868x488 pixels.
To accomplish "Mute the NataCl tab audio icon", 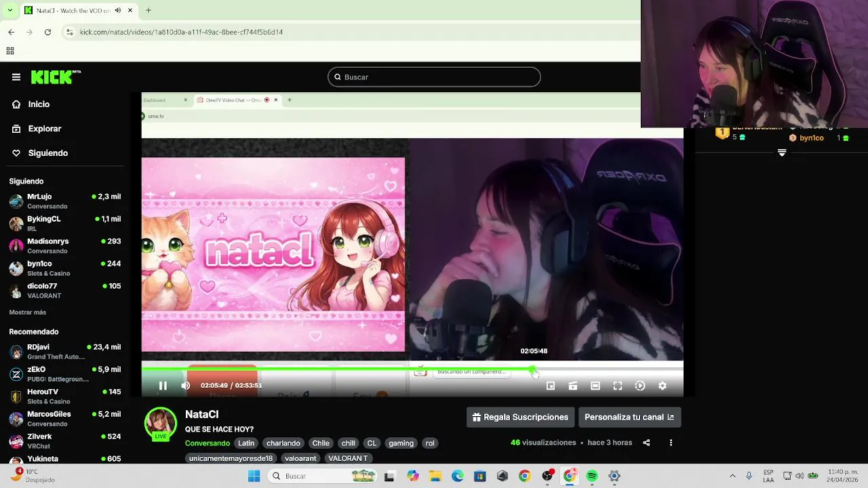I will (118, 10).
